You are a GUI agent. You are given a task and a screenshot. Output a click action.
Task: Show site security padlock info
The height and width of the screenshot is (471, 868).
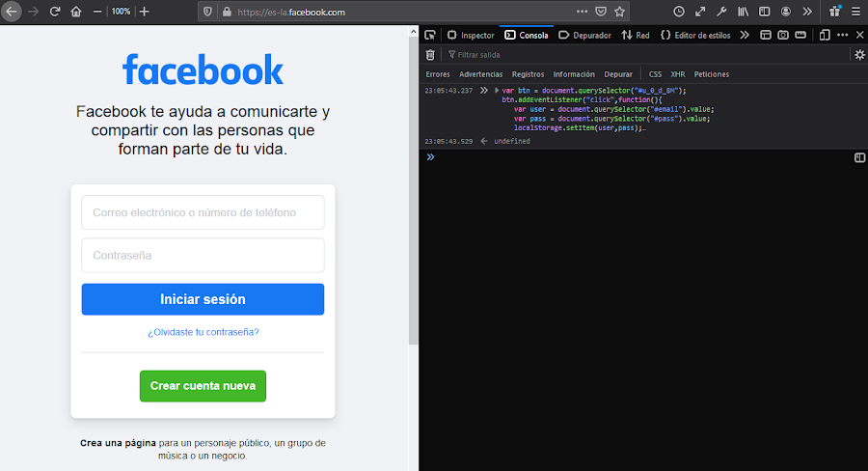[x=227, y=12]
